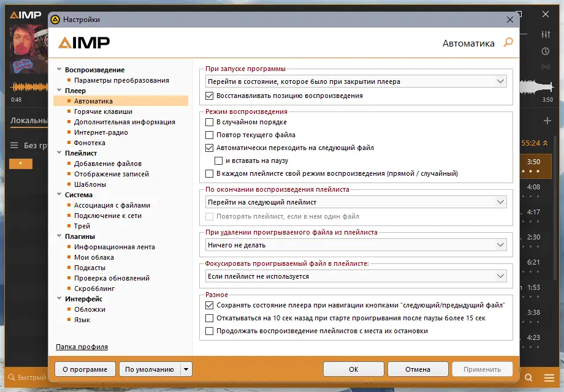
Task: Open the playlist hamburger menu beside Без гр
Action: (x=14, y=145)
